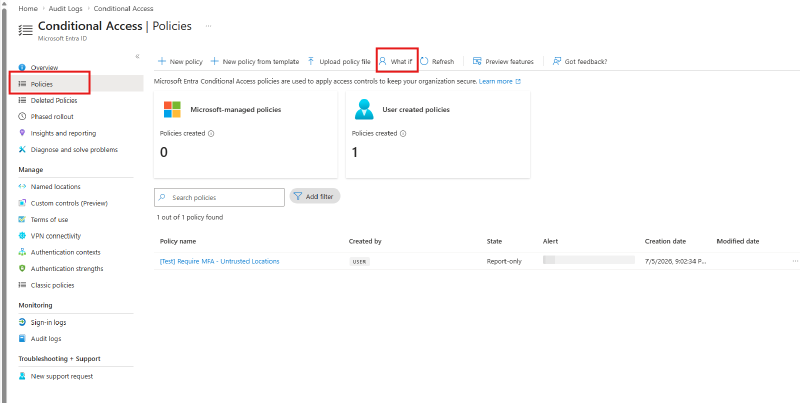The width and height of the screenshot is (800, 403).
Task: Open the ellipsis menu next to Policies title
Action: point(208,26)
